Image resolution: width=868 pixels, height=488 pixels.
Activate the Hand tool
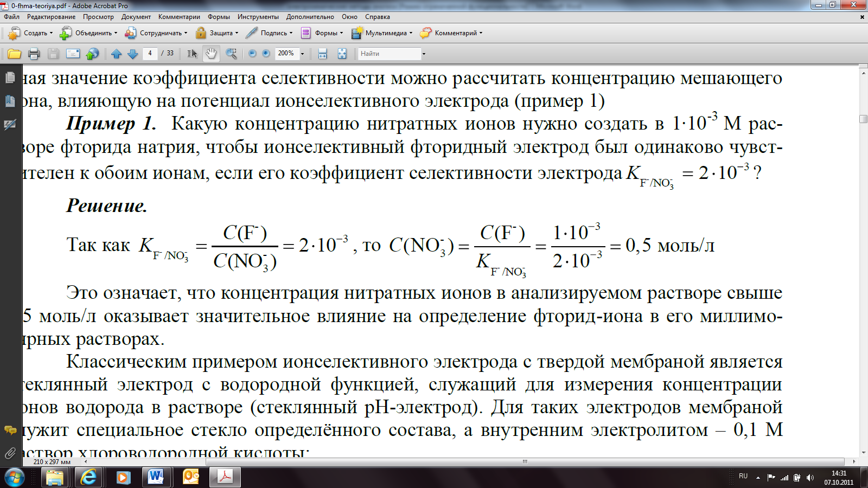(x=210, y=54)
